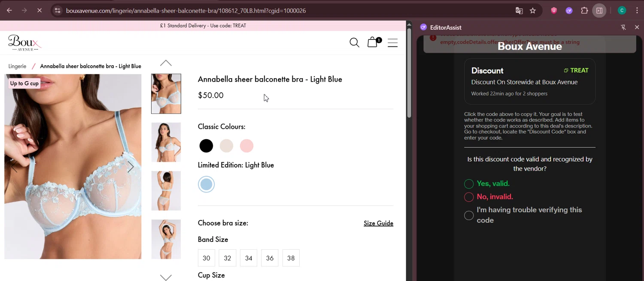Viewport: 644px width, 281px height.
Task: Bookmark this page with the star icon
Action: click(533, 11)
